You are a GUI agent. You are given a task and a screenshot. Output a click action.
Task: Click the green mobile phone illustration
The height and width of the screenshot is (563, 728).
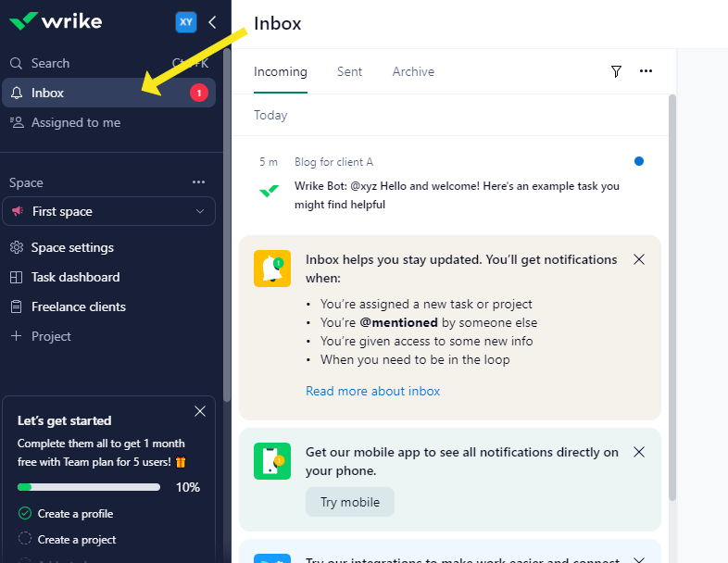[272, 461]
